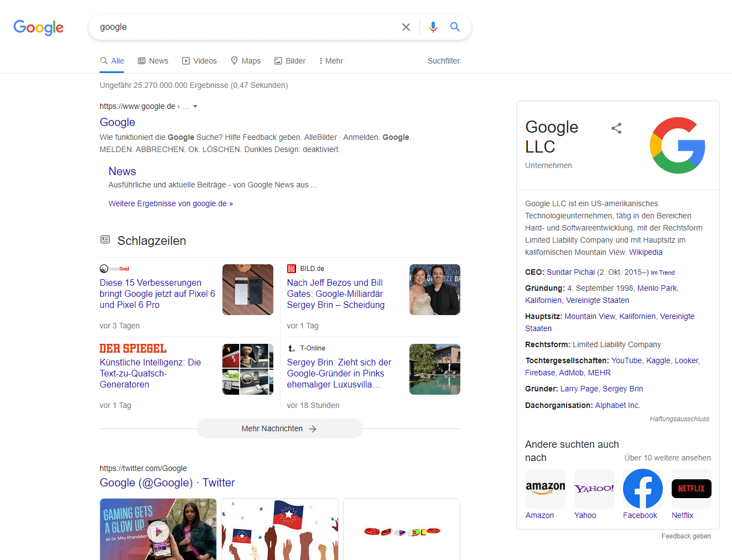The height and width of the screenshot is (560, 732).
Task: Open Sergey Brin founder link in panel
Action: coord(622,389)
